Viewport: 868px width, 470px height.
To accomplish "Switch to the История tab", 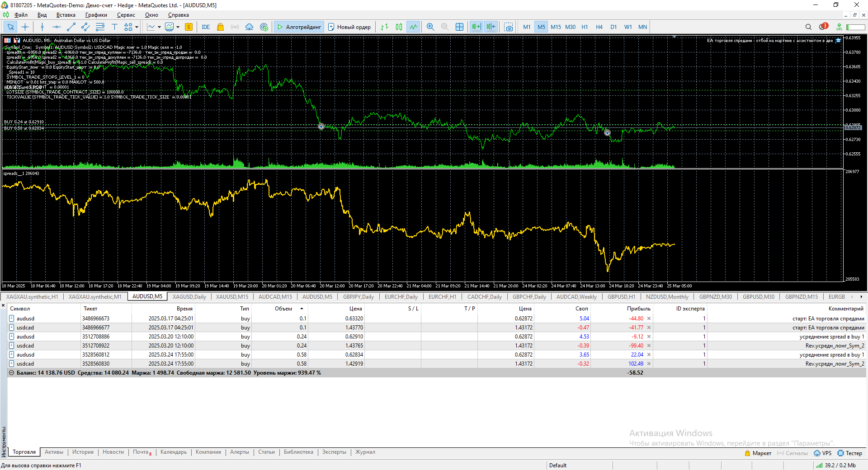I will click(x=83, y=452).
